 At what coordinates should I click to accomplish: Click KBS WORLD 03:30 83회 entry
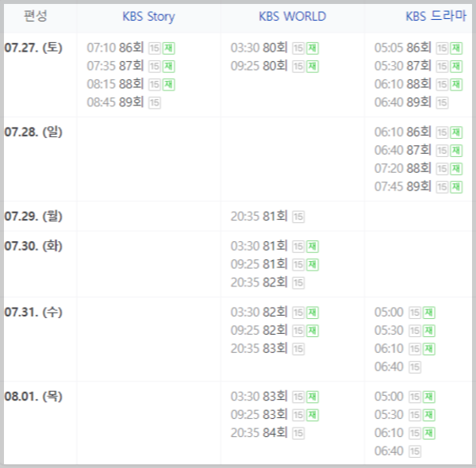coord(259,397)
